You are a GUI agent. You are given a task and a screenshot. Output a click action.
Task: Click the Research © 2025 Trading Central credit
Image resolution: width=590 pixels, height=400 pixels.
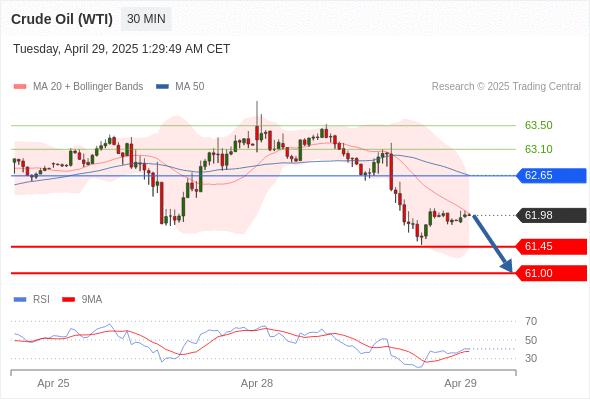pos(506,87)
